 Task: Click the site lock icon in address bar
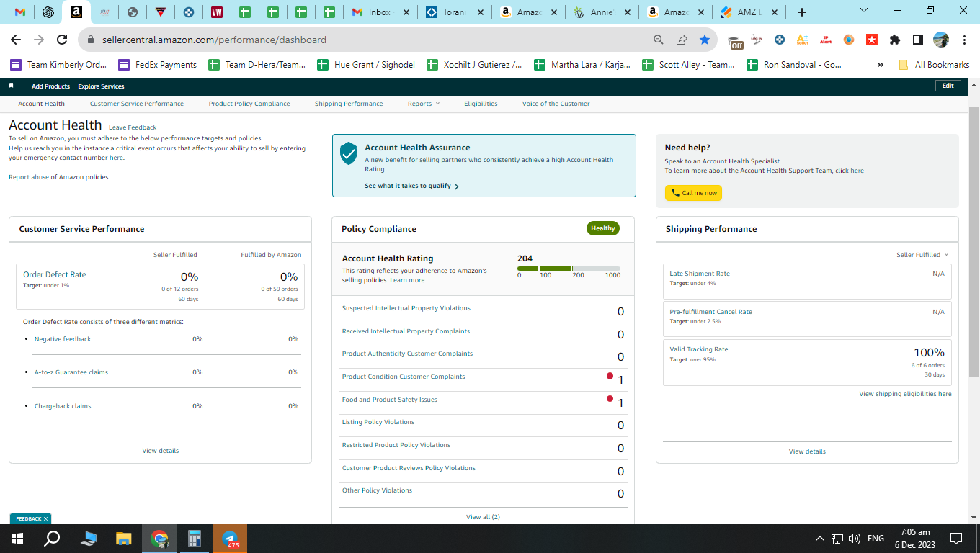coord(91,40)
